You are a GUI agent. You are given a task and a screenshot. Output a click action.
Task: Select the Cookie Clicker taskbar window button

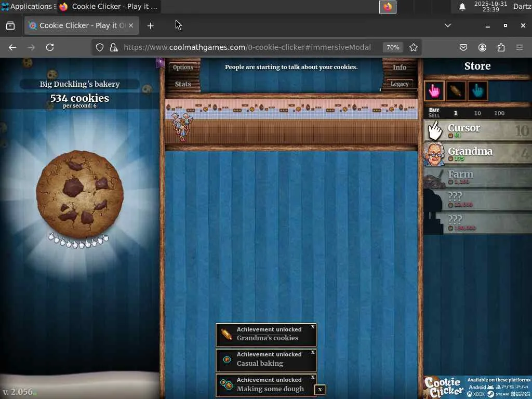109,6
